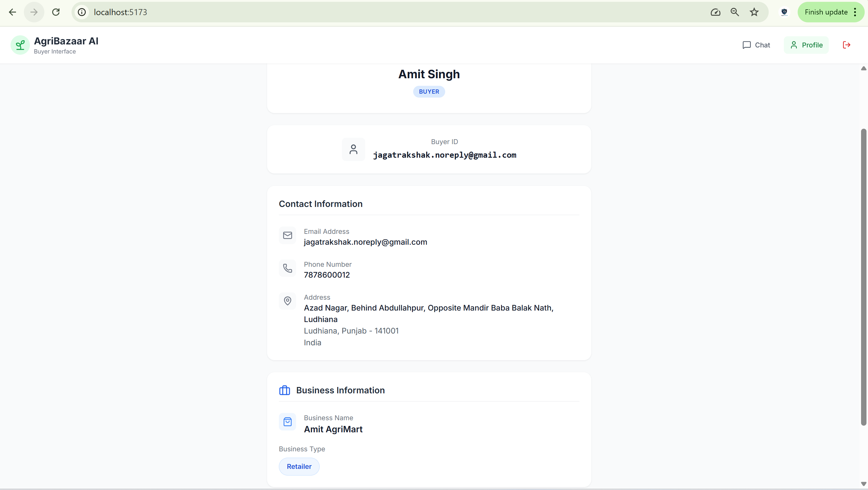Click the page scrollbar down arrow
The image size is (868, 490).
863,484
